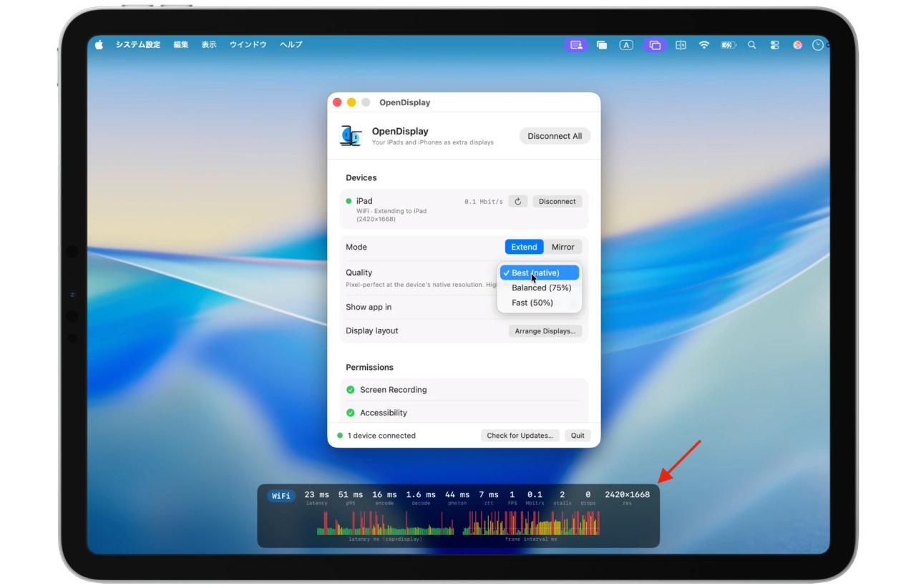Click the stalls count in stats overlay
Viewport: 916px width, 588px height.
pos(562,494)
